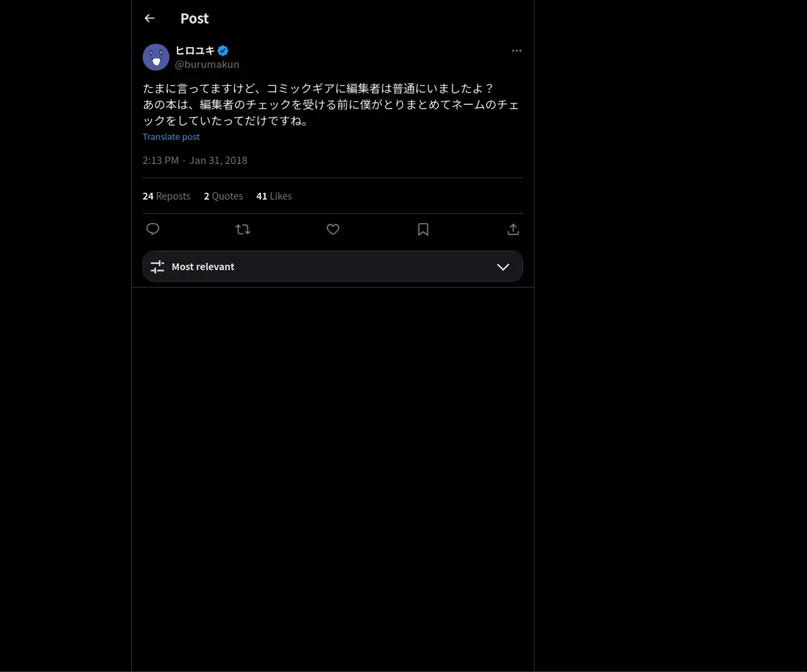Open the three-dot more options menu
The image size is (807, 672).
[516, 50]
